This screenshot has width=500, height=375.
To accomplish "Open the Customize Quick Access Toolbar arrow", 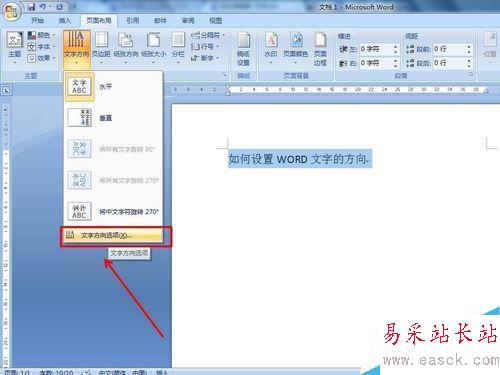I will tap(75, 6).
